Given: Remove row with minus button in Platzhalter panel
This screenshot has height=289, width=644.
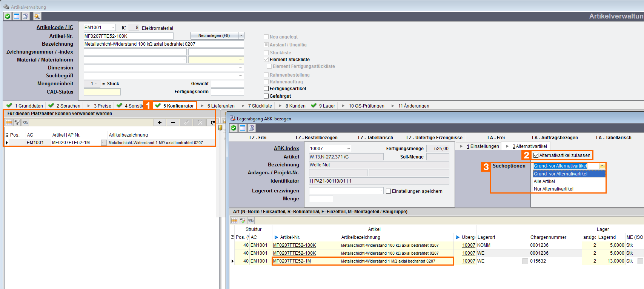Looking at the screenshot, I should [x=173, y=122].
